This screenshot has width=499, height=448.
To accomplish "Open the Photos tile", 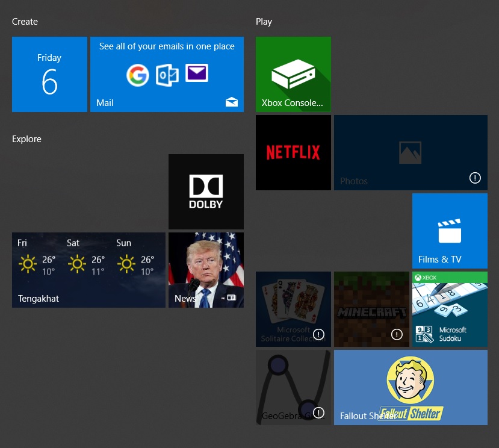I will pyautogui.click(x=411, y=152).
